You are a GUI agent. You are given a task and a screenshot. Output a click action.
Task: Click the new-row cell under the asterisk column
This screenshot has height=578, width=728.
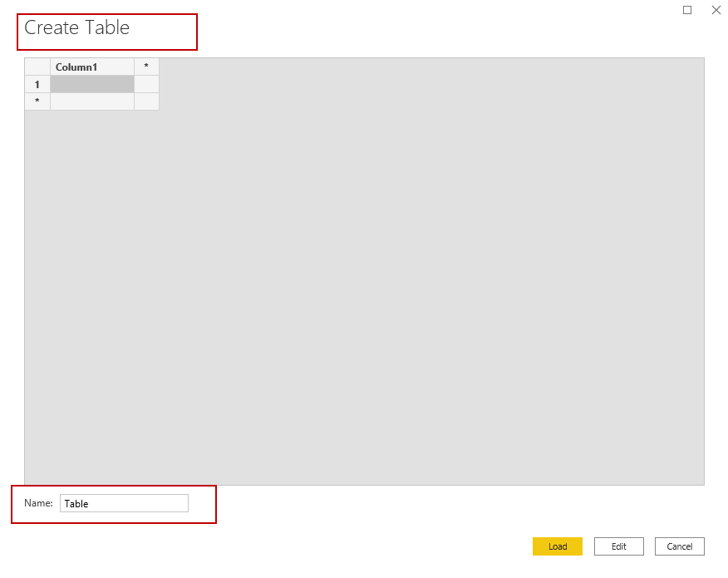[x=146, y=101]
